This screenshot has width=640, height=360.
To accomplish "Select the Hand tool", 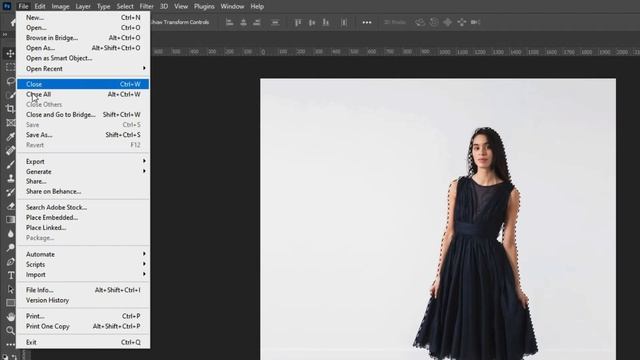I will [x=10, y=317].
